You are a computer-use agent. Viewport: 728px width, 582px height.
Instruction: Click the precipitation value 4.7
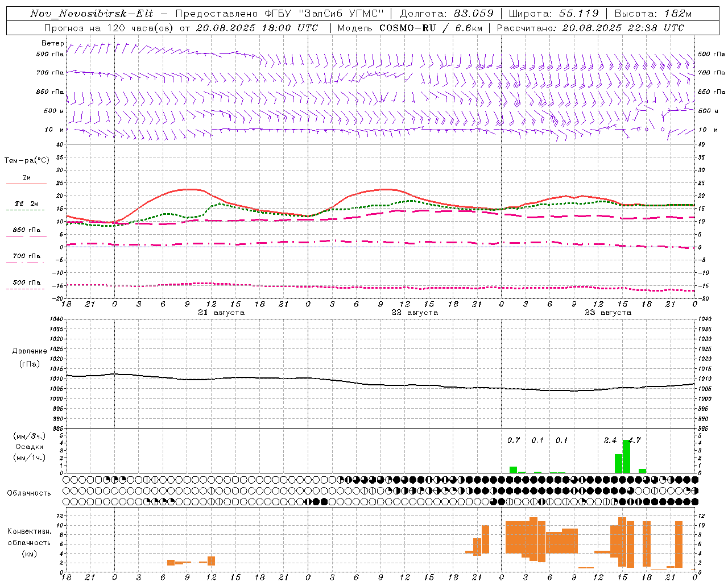635,440
